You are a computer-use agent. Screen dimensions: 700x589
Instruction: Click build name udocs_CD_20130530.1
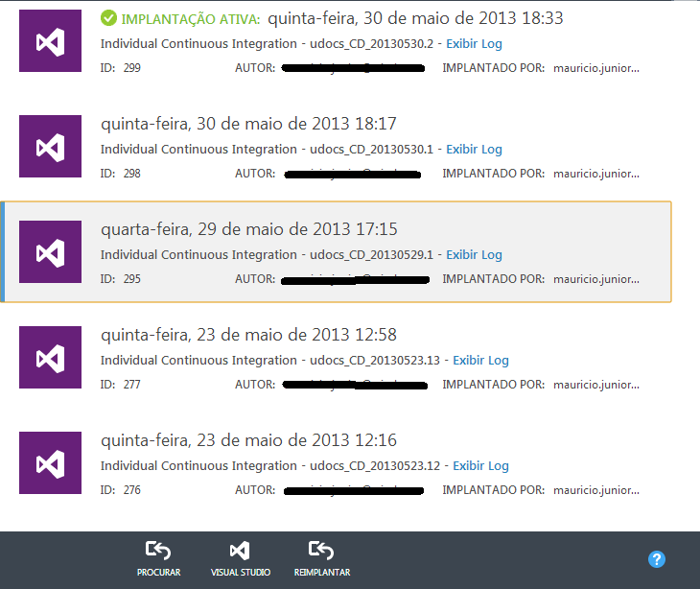pos(371,149)
